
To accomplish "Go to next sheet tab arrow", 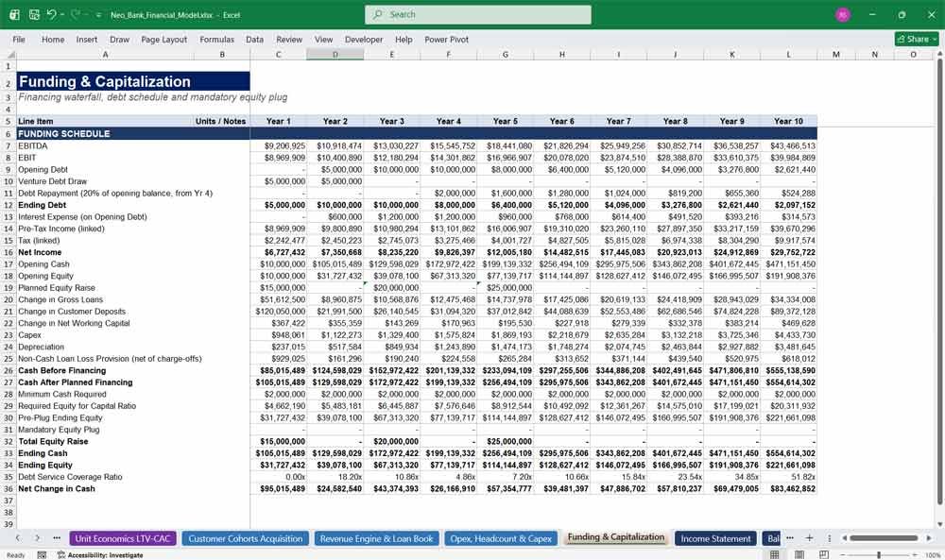I will [37, 538].
